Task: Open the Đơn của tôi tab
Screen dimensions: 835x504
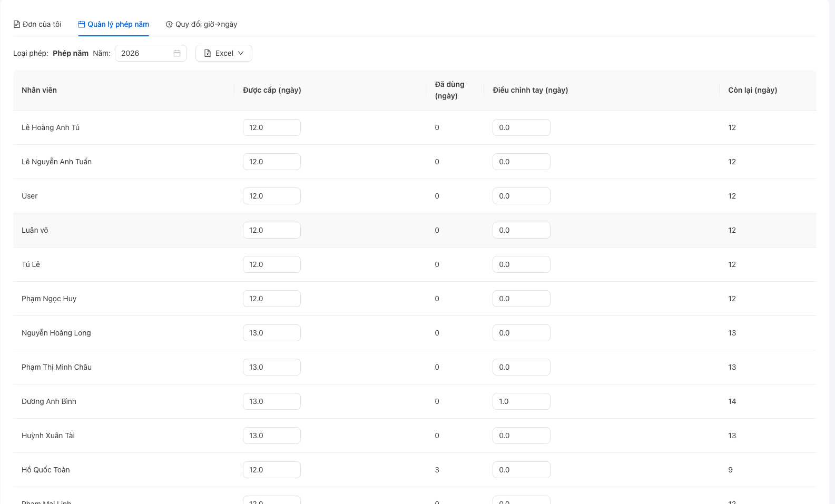Action: point(37,24)
